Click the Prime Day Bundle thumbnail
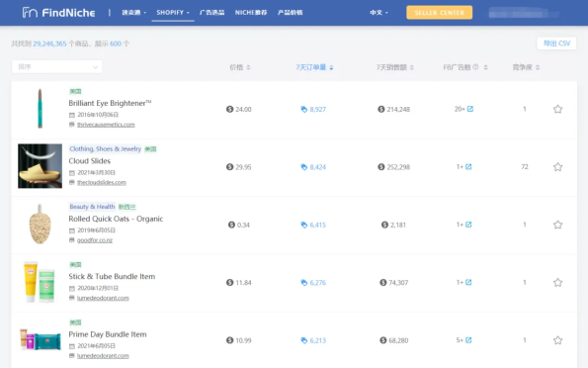 point(41,339)
